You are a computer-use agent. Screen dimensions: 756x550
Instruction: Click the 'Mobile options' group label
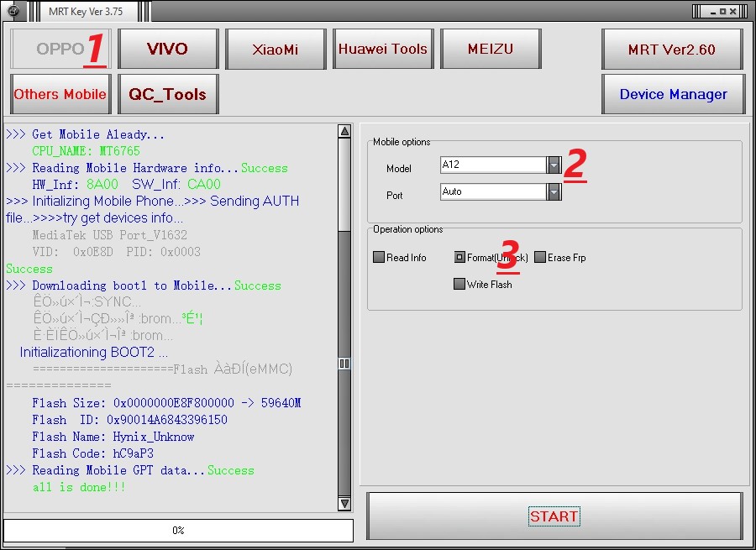pyautogui.click(x=402, y=142)
